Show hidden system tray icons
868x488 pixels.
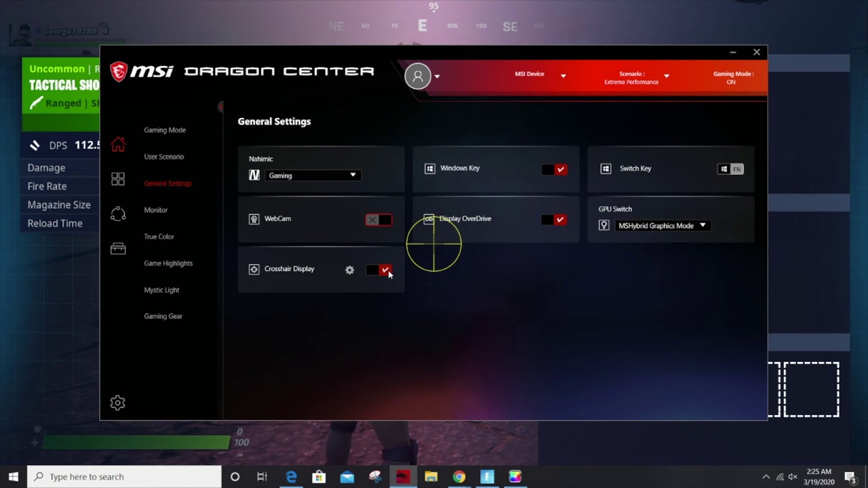pyautogui.click(x=766, y=476)
